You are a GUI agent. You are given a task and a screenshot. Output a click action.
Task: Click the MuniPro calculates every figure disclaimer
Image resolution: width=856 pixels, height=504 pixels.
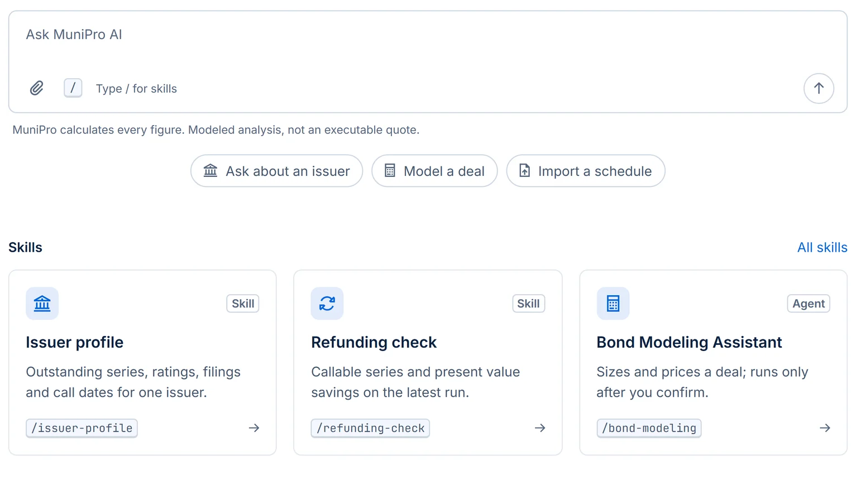[x=216, y=130]
